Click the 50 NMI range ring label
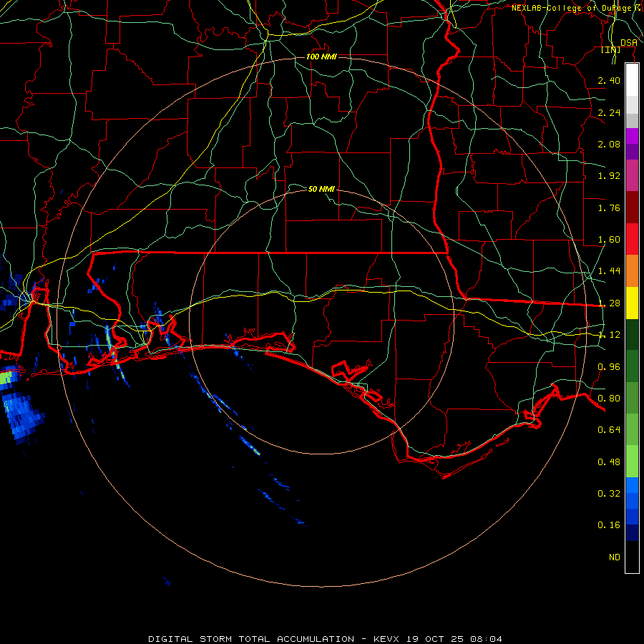This screenshot has width=644, height=644. click(321, 189)
